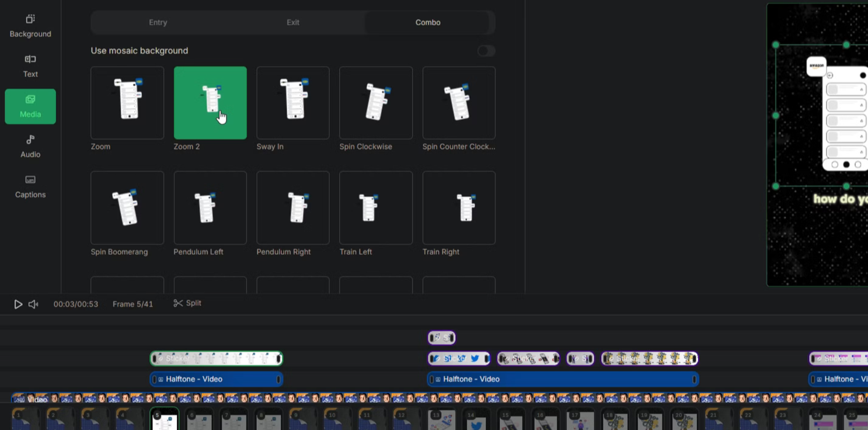Select the first Halftone - Video clip
The width and height of the screenshot is (868, 430).
click(x=217, y=379)
